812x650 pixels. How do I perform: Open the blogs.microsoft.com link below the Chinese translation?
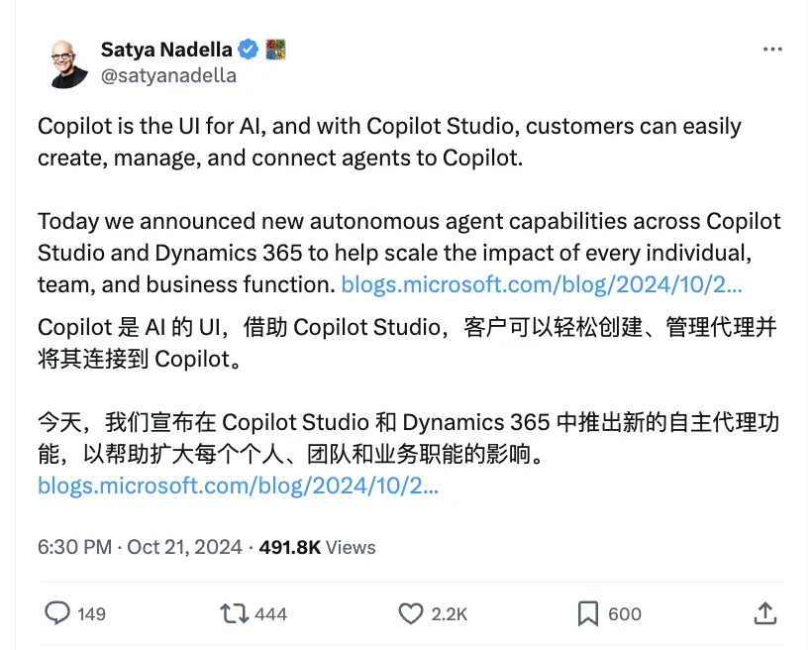coord(238,486)
